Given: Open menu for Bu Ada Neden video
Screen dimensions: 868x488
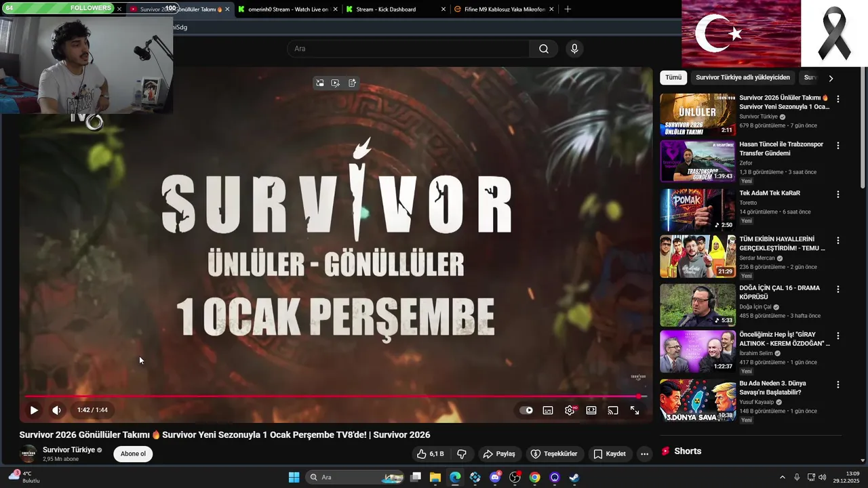Looking at the screenshot, I should (x=838, y=385).
